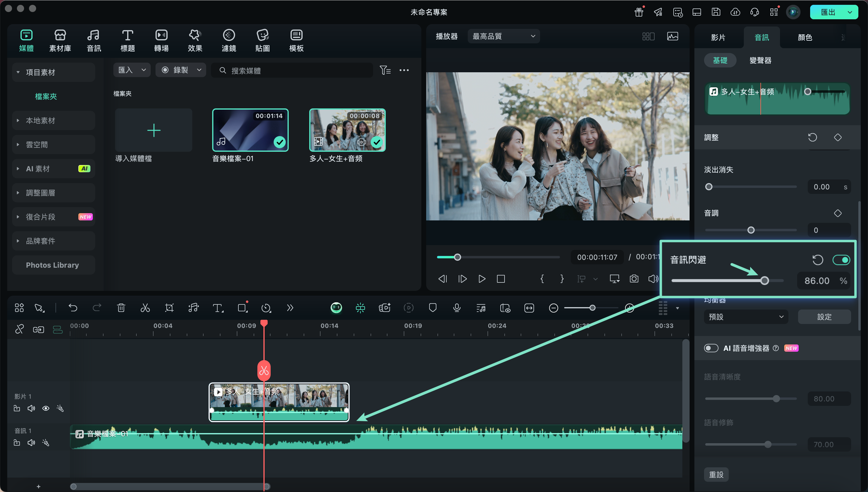Click the AI assistant face icon
This screenshot has width=868, height=492.
[336, 307]
